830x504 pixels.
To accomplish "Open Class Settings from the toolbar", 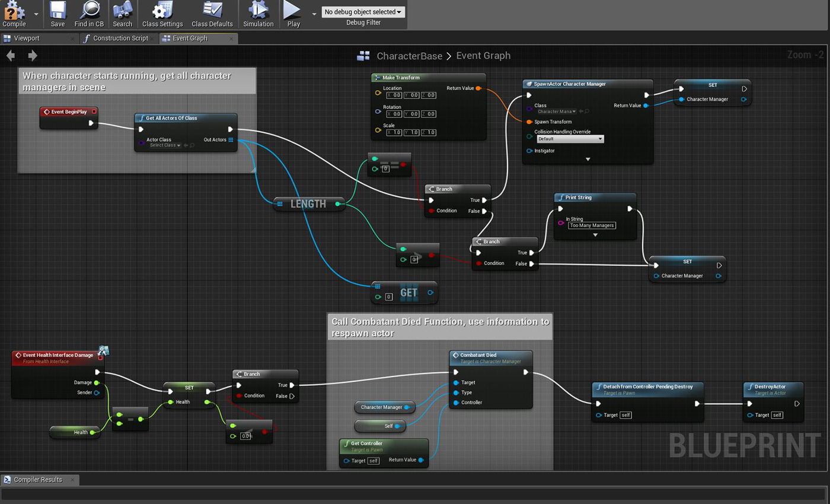I will click(162, 11).
